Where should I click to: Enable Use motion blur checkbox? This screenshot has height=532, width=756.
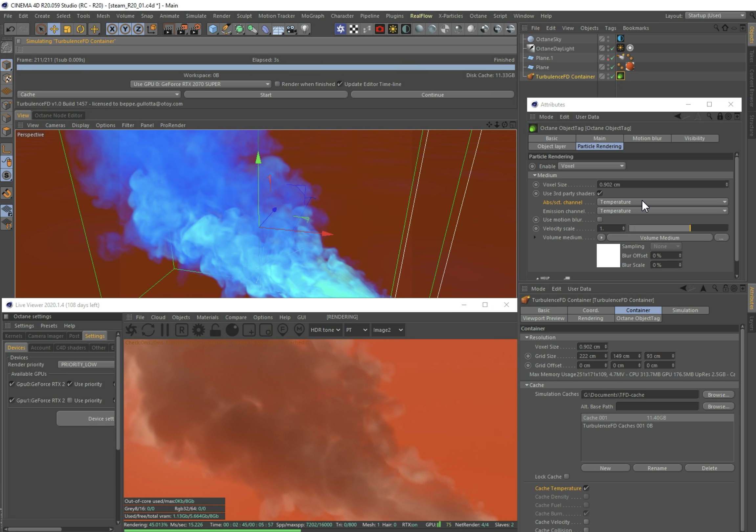600,220
